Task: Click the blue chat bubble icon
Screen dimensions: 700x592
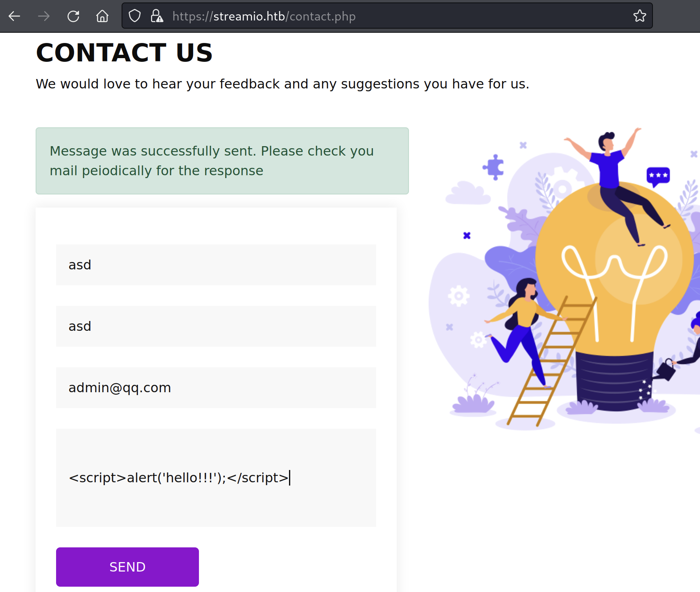Action: [x=658, y=176]
